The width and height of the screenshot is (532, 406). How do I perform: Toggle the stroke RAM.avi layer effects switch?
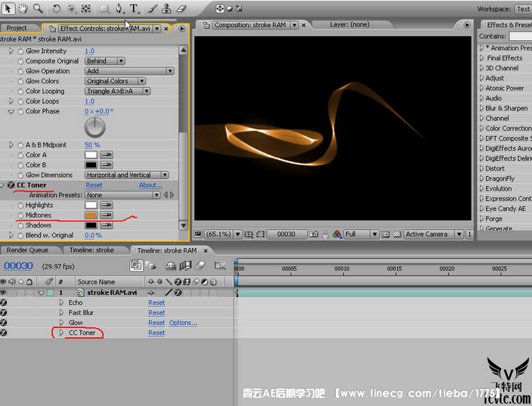[178, 293]
